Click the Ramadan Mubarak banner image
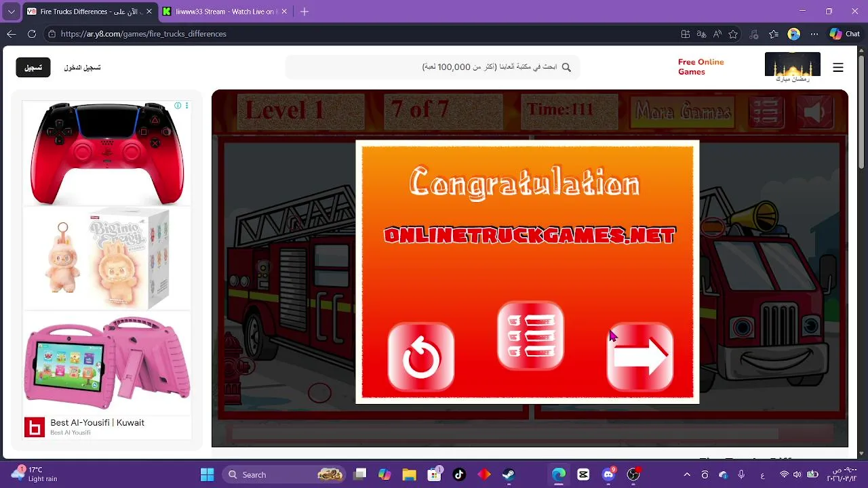Viewport: 868px width, 488px height. [x=793, y=67]
